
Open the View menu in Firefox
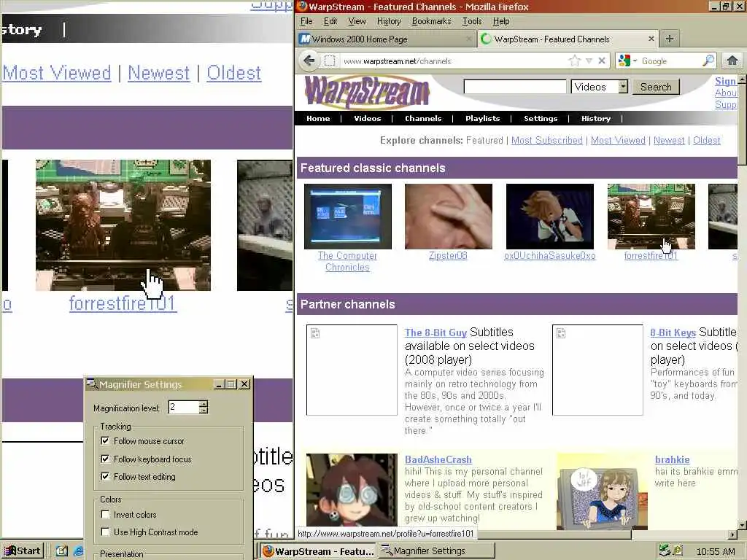tap(356, 21)
